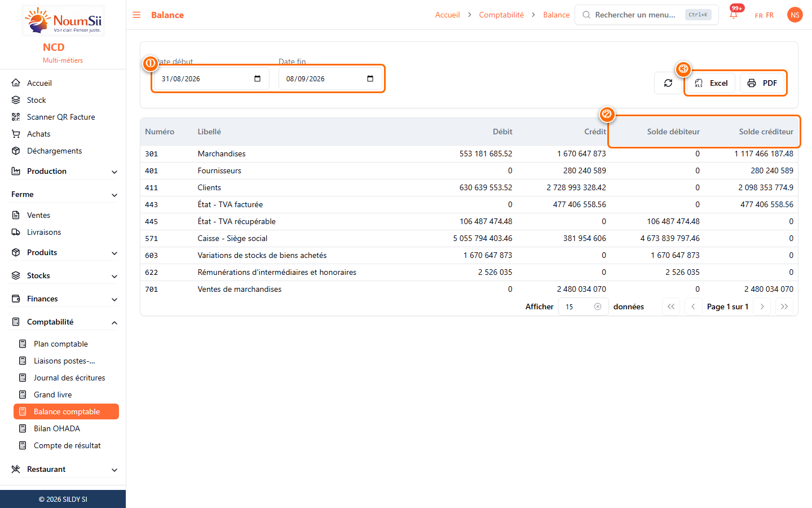Focus the Rechercher un menu search box

pyautogui.click(x=647, y=15)
